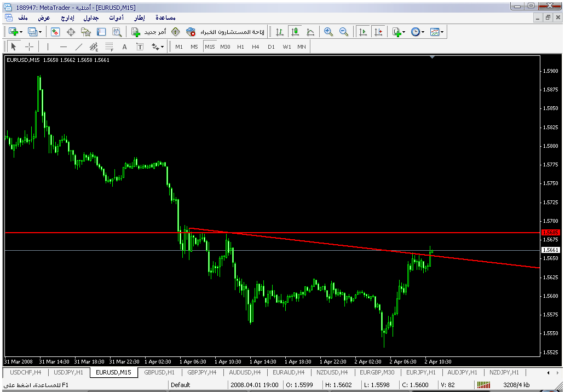Image resolution: width=565 pixels, height=392 pixels.
Task: Toggle the chart shift button
Action: (378, 32)
